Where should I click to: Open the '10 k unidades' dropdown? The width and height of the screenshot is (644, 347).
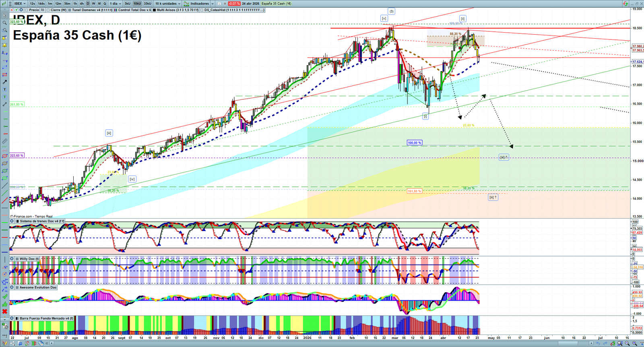(x=167, y=4)
